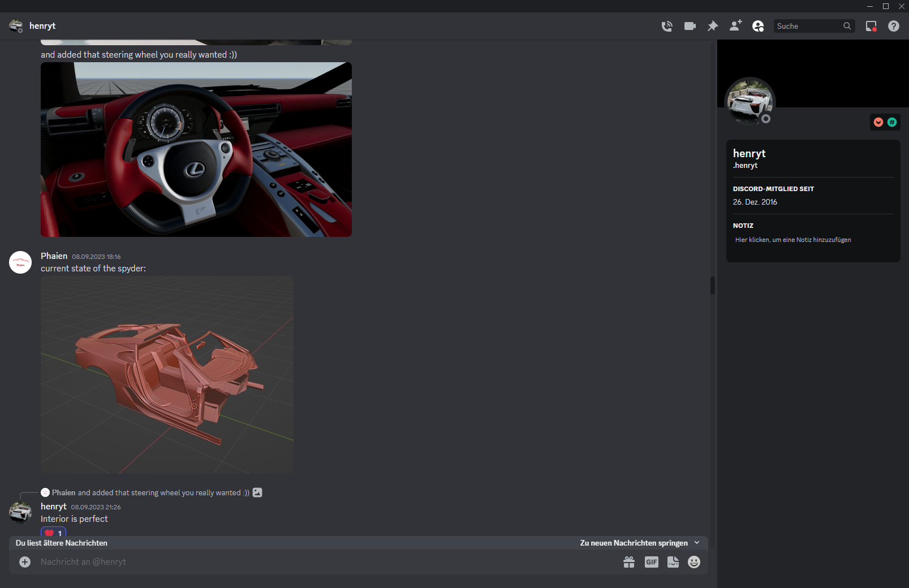Open pinned messages via pin icon
Screen dimensions: 909x588
tap(713, 26)
